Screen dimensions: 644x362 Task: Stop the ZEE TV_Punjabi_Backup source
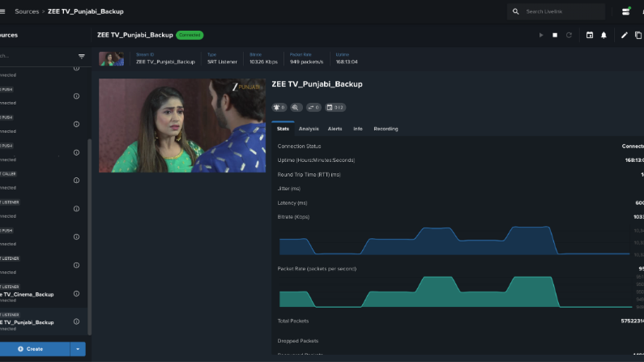(x=555, y=36)
